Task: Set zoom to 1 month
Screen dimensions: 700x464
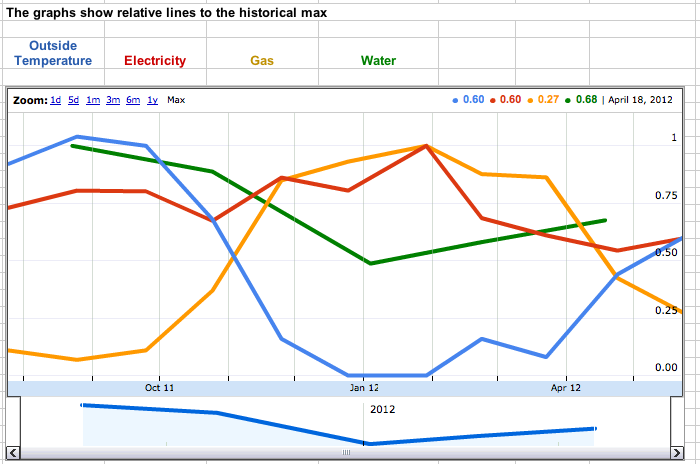Action: [x=93, y=100]
